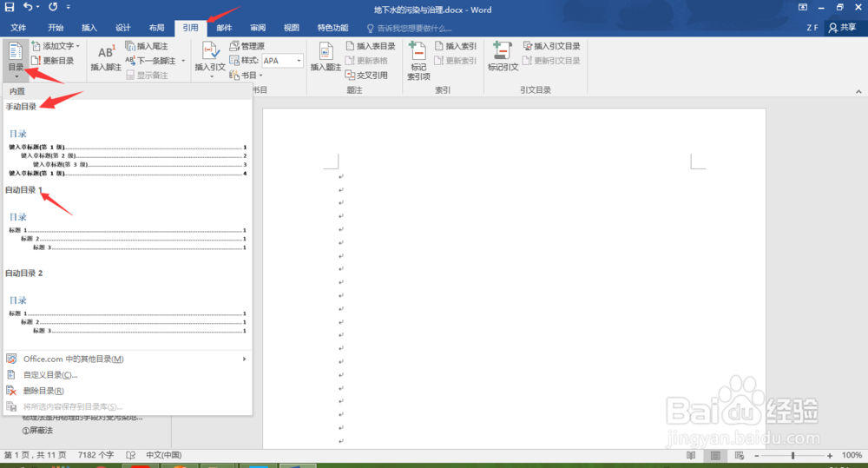The width and height of the screenshot is (868, 468).
Task: Switch to the 视图 ribbon tab
Action: [292, 28]
